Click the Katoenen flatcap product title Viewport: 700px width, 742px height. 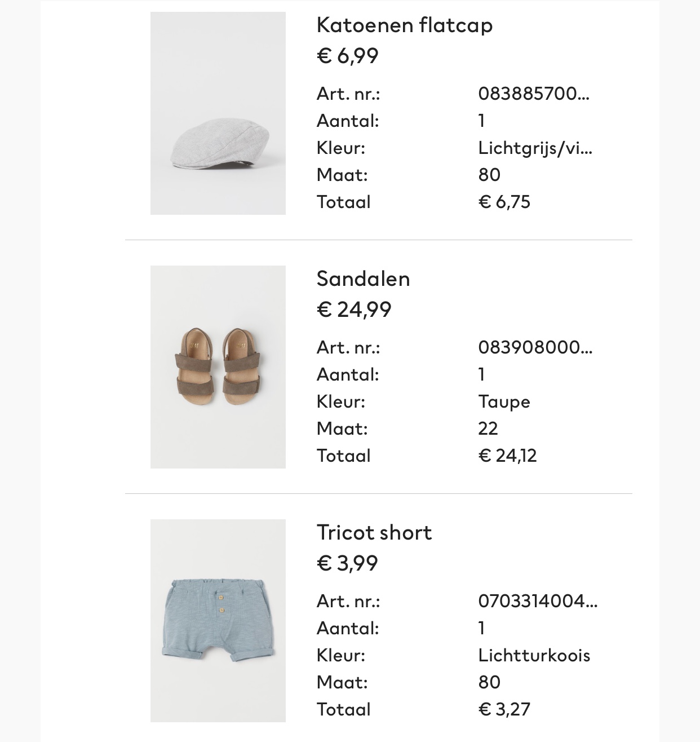[405, 25]
